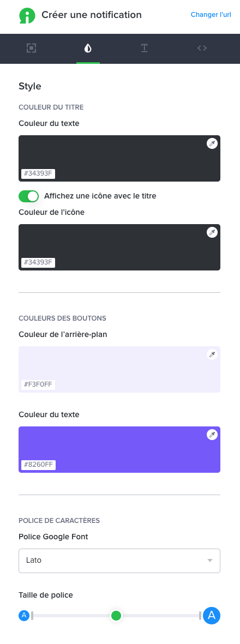Click eyedropper on button background color
The height and width of the screenshot is (644, 240).
[212, 354]
